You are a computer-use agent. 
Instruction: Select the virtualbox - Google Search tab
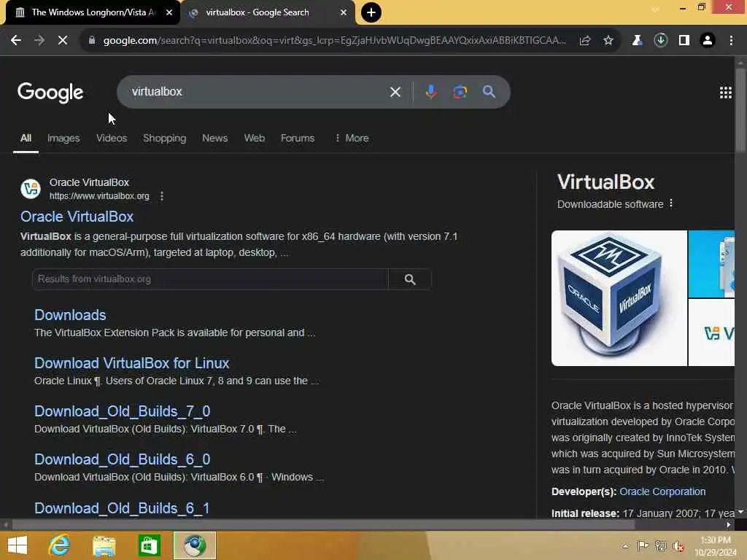268,12
